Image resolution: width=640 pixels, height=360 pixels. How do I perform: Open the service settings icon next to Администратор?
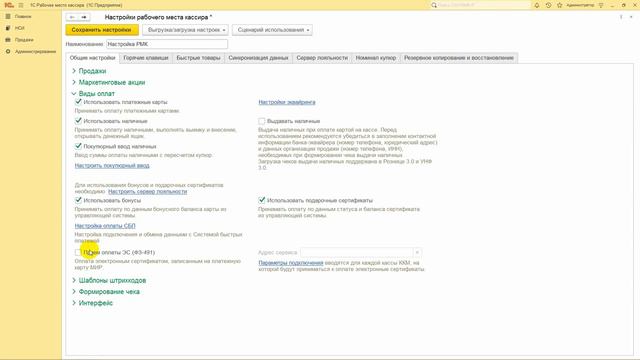pyautogui.click(x=601, y=5)
